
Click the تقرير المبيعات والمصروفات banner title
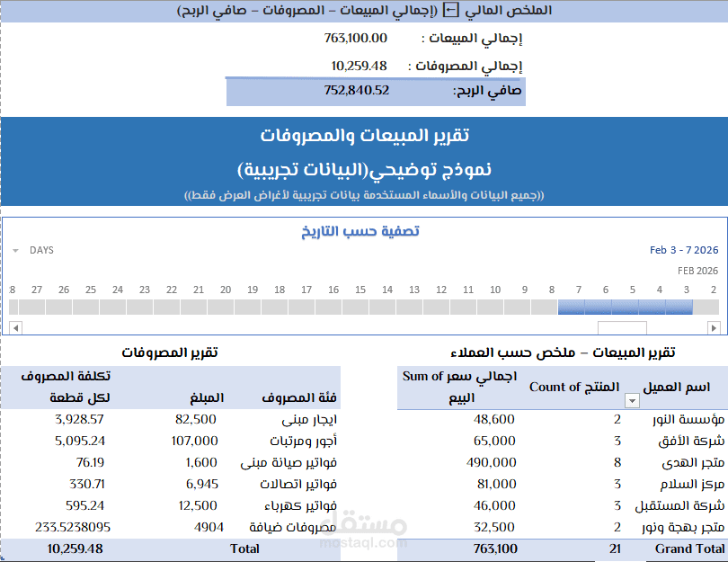point(365,135)
